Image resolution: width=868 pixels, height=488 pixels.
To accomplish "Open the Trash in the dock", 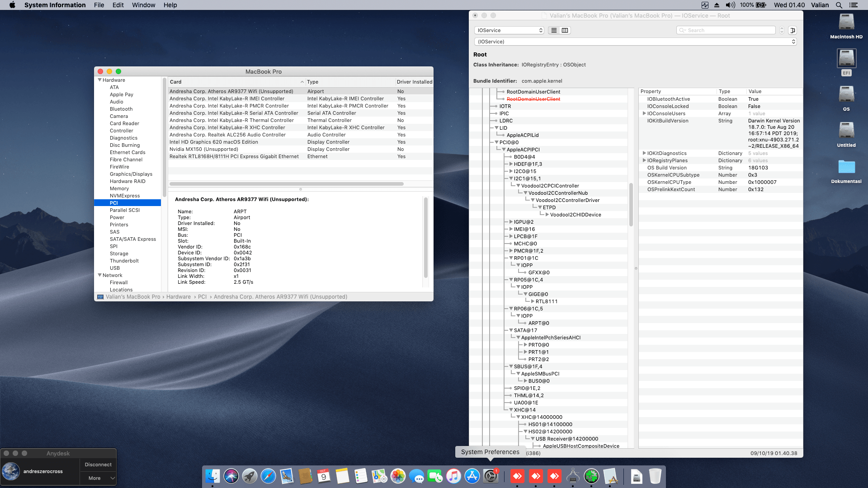I will [655, 476].
